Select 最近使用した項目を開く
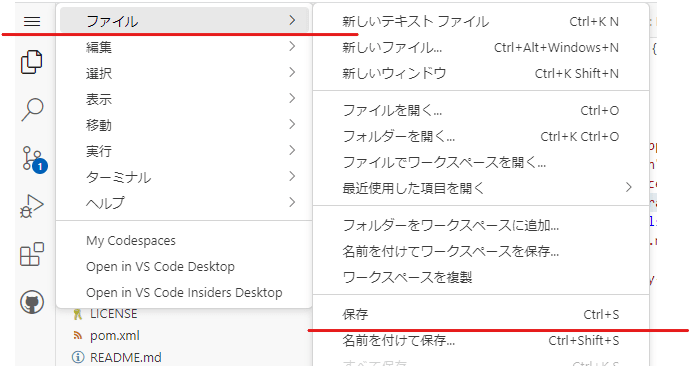Screen dimensions: 689x366 pos(481,188)
